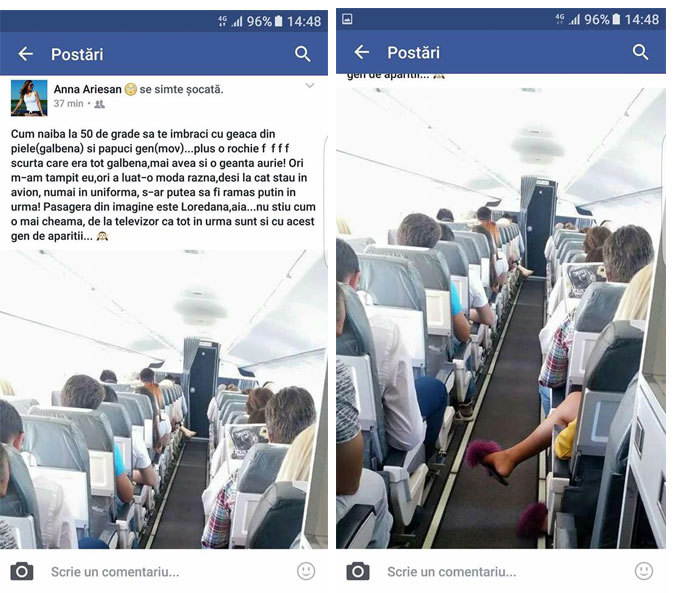Screen dimensions: 680x593
Task: Open emoji picker in right comment bar
Action: click(644, 571)
